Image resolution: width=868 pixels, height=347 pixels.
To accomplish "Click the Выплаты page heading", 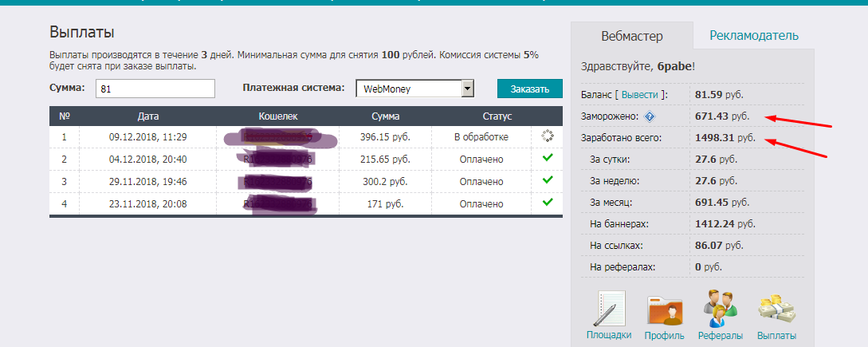I will coord(82,32).
